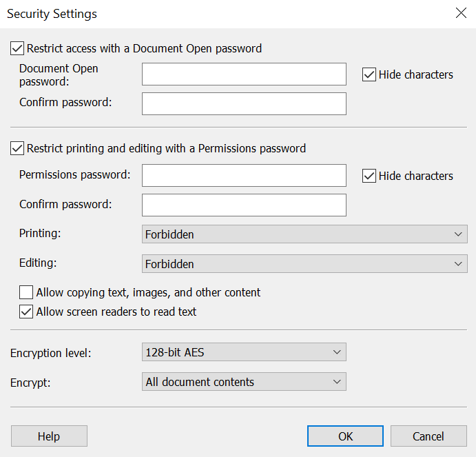Click Confirm password field under Document Open
Image resolution: width=476 pixels, height=457 pixels.
click(x=244, y=104)
